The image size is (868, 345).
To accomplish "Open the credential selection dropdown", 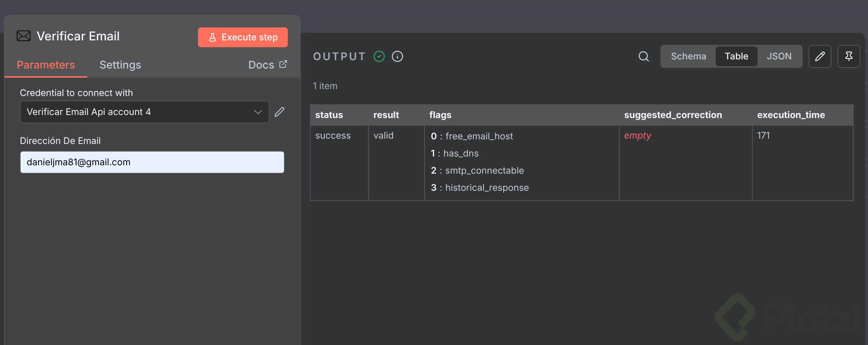I will click(x=141, y=112).
